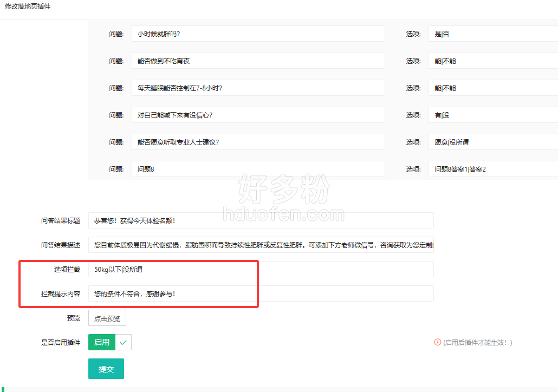This screenshot has width=558, height=392.
Task: Focus the options field containing '有|没'
Action: (x=493, y=115)
